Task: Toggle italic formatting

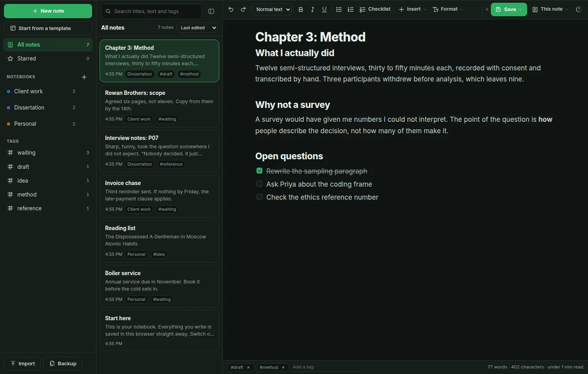Action: [313, 9]
